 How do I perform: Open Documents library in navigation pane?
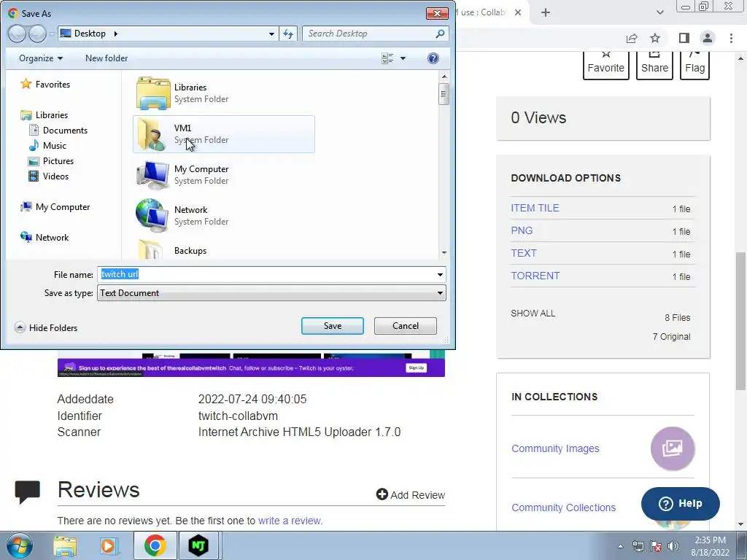58,130
